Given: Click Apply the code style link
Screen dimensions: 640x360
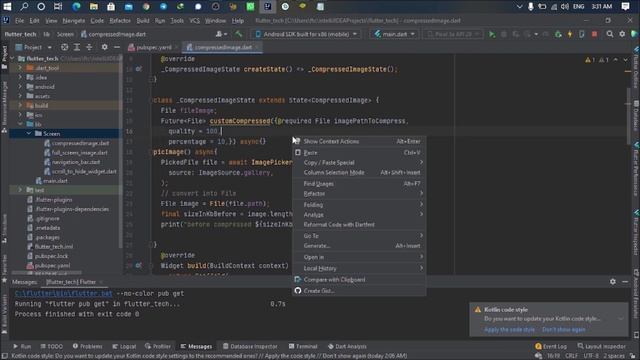Looking at the screenshot, I should (509, 329).
